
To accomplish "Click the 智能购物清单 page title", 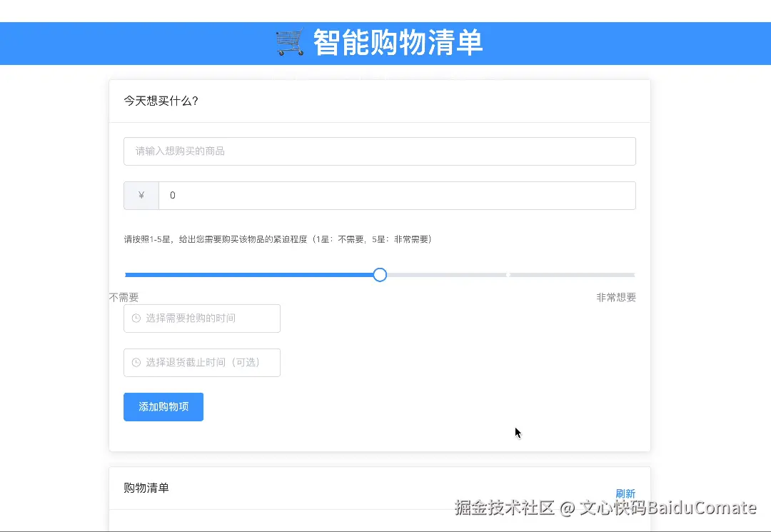I will [x=398, y=42].
